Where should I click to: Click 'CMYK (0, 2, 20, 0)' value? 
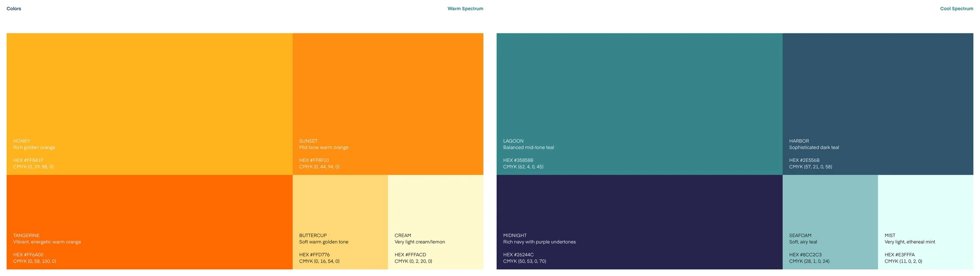[x=414, y=261]
